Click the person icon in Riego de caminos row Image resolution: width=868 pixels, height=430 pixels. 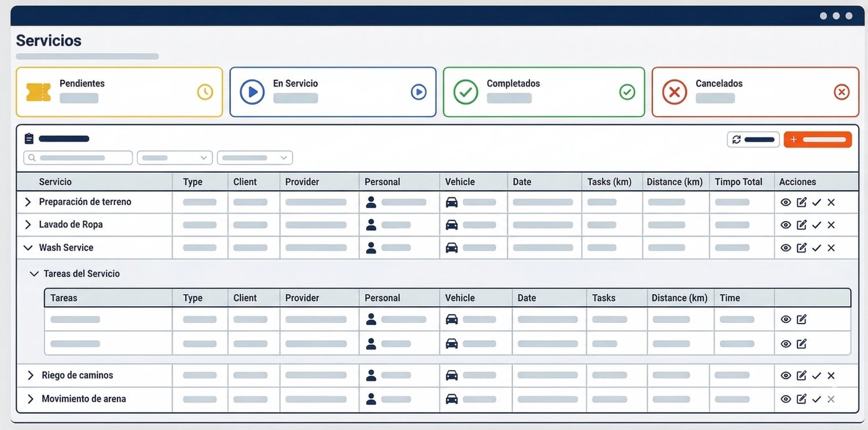371,376
